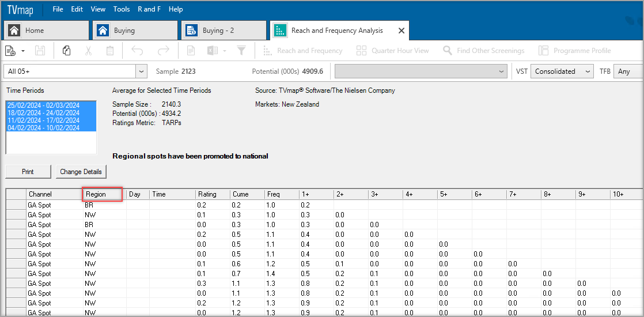Viewport: 644px width, 317px height.
Task: Open the Programme Profile
Action: tap(575, 51)
